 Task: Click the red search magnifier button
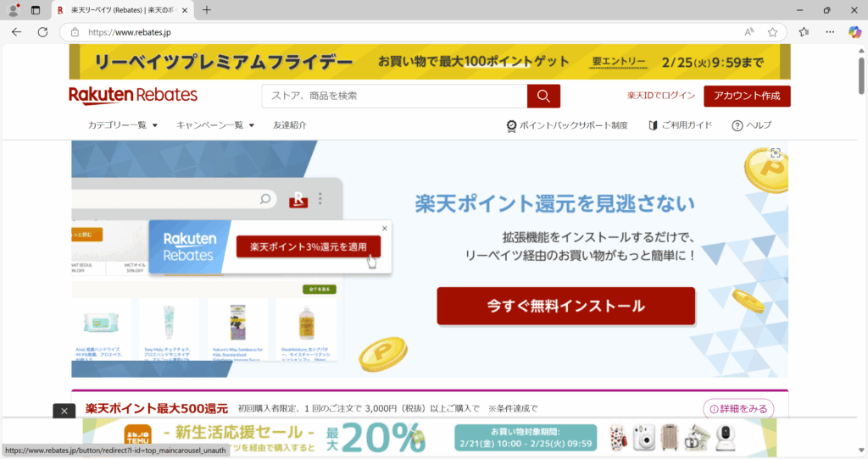click(x=543, y=96)
